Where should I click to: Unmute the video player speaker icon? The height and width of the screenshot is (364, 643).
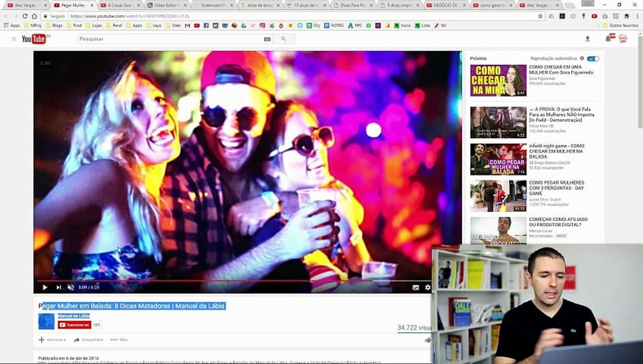click(70, 287)
